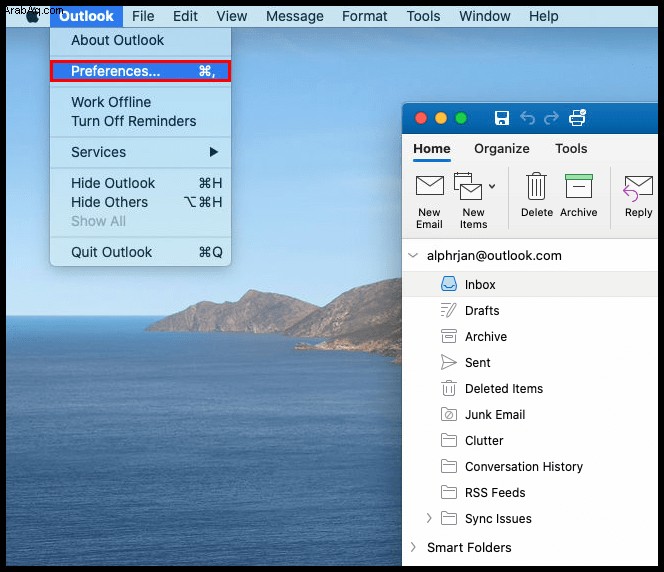Open the Format menu
The width and height of the screenshot is (664, 572).
pos(365,16)
